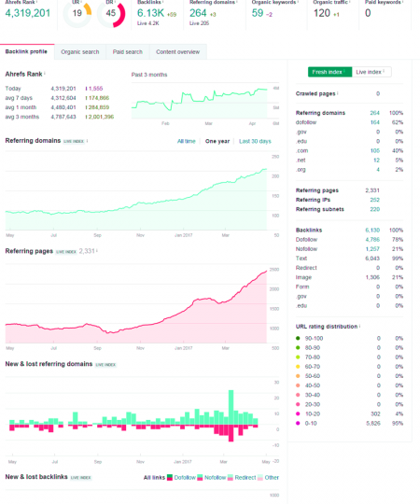Open Nofollow backlinks count 1,257

pyautogui.click(x=372, y=249)
